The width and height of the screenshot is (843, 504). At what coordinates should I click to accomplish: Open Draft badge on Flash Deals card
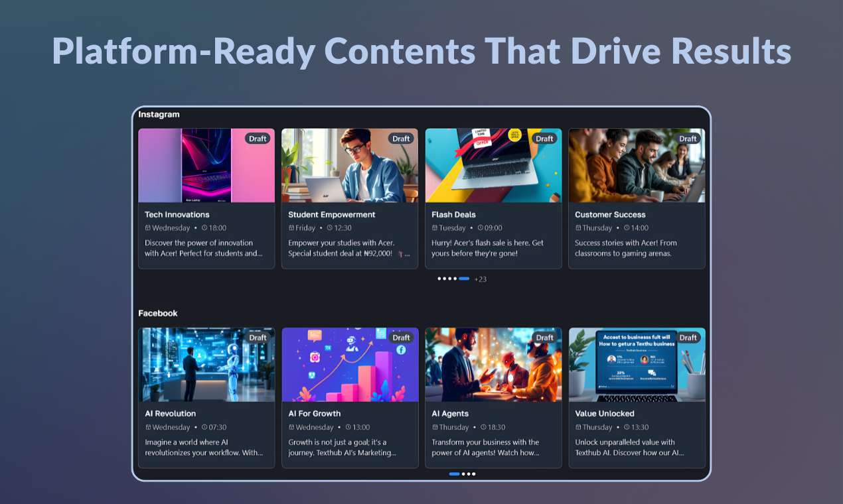(x=544, y=139)
